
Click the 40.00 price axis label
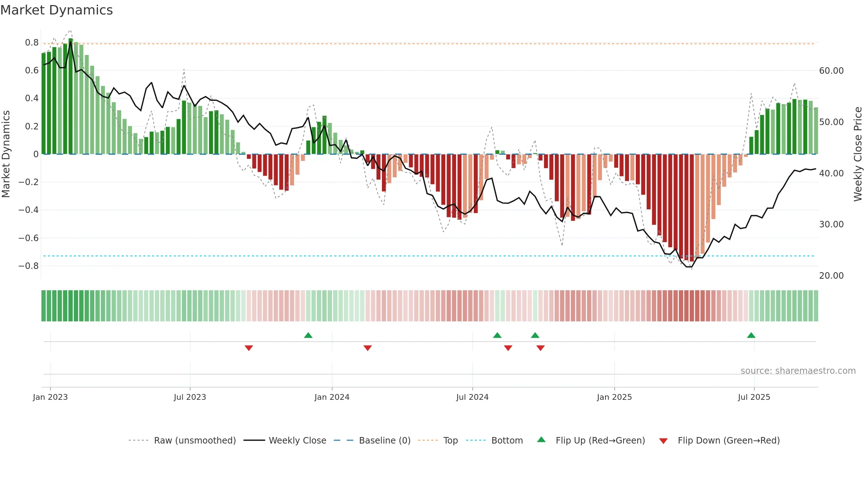click(x=831, y=173)
